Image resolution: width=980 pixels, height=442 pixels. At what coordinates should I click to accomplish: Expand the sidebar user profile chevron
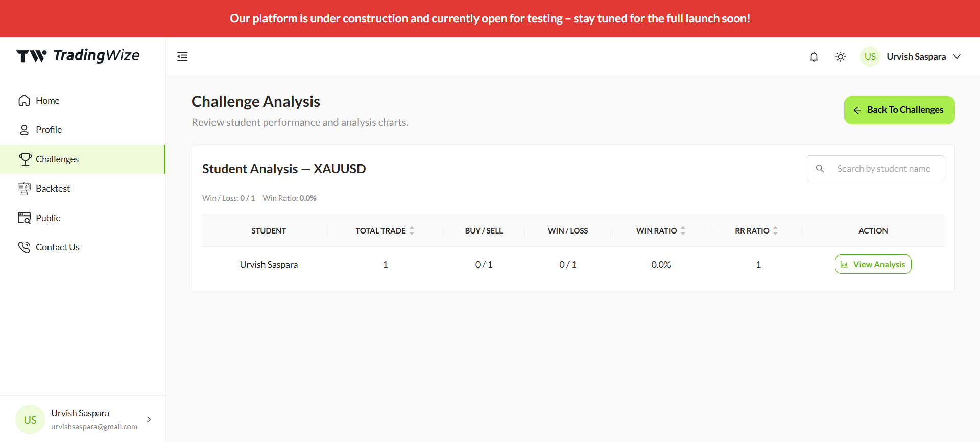[149, 420]
